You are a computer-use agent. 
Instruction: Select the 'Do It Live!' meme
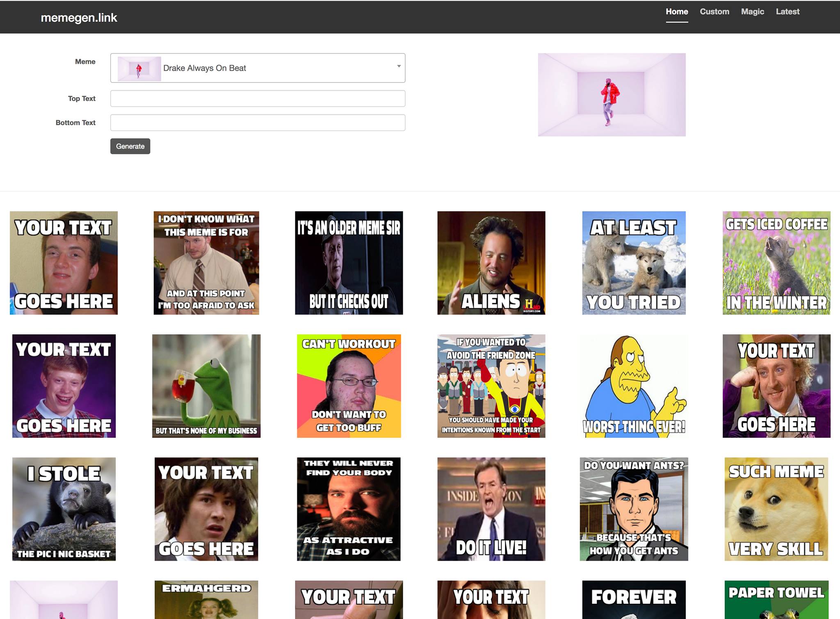[x=491, y=509]
